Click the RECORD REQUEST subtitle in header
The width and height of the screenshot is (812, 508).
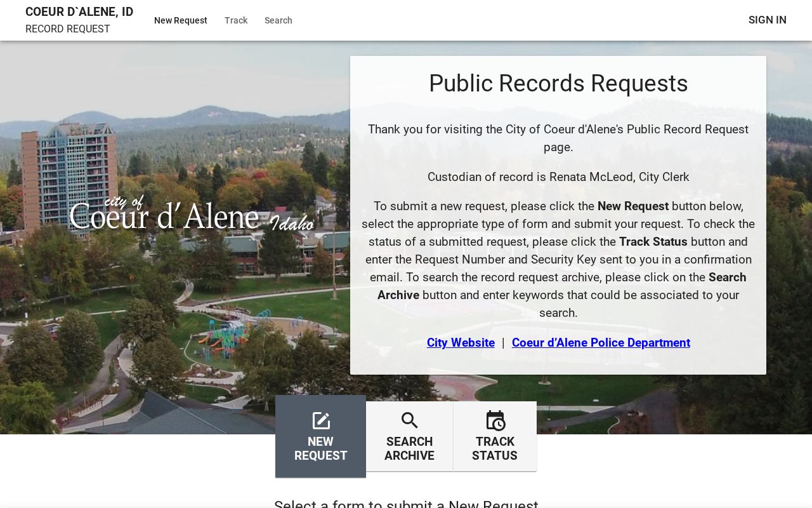[68, 29]
